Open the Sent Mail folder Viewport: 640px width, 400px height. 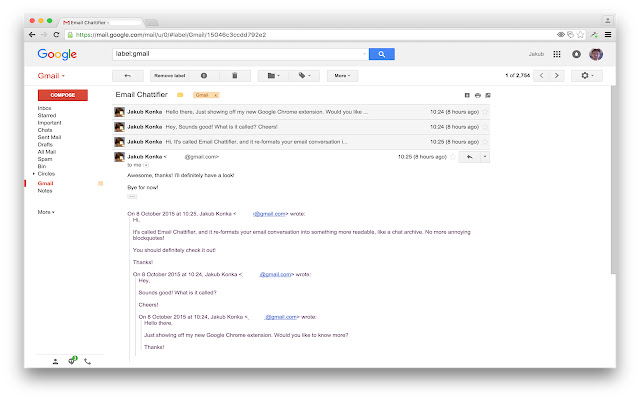click(49, 137)
